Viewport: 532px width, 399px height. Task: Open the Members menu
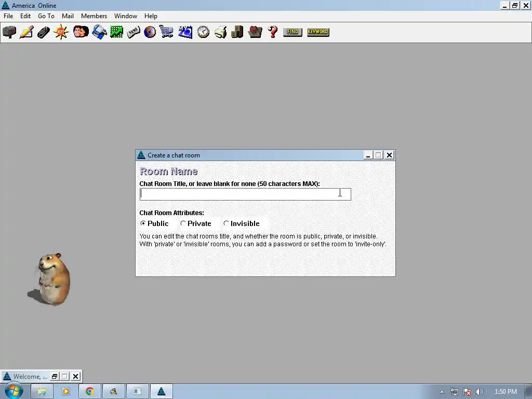94,16
